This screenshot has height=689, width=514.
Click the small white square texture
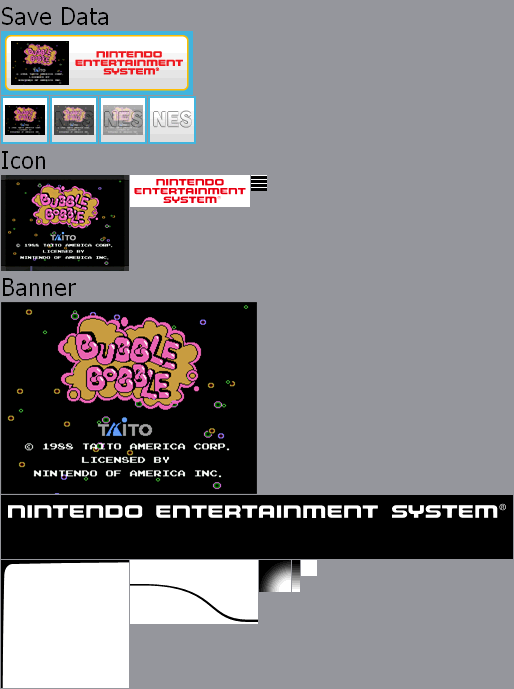click(x=309, y=568)
